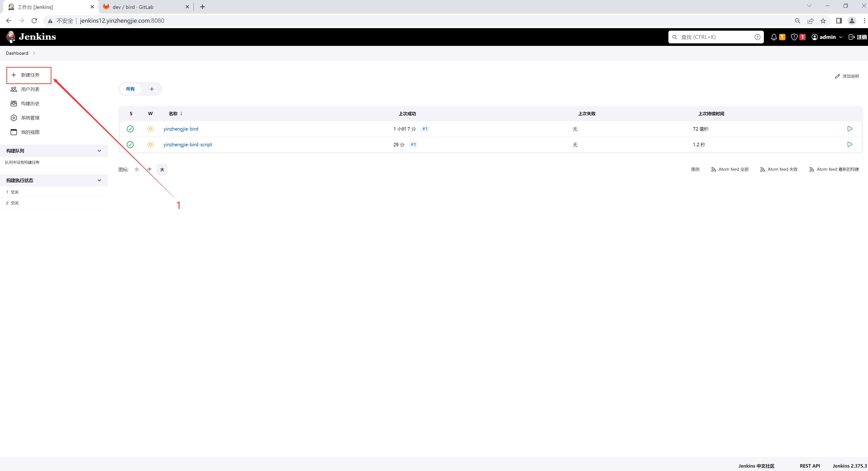This screenshot has height=471, width=868.
Task: Bookmark page with star icon
Action: [x=823, y=21]
